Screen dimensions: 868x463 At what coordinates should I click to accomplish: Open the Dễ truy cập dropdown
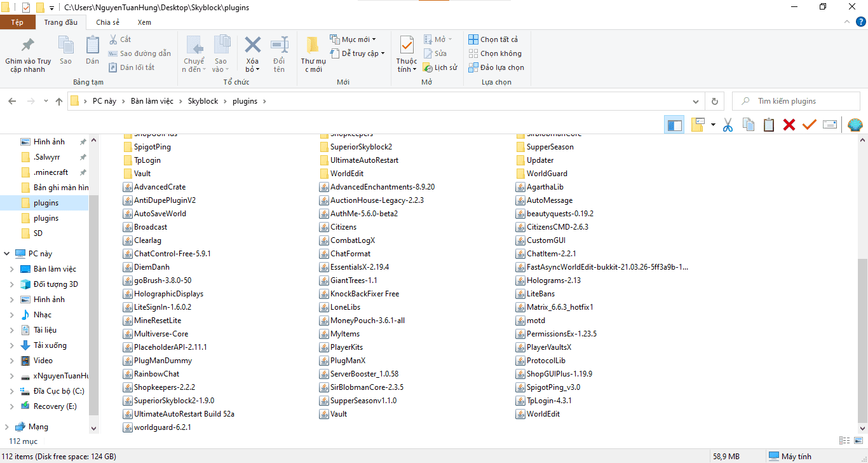coord(358,53)
